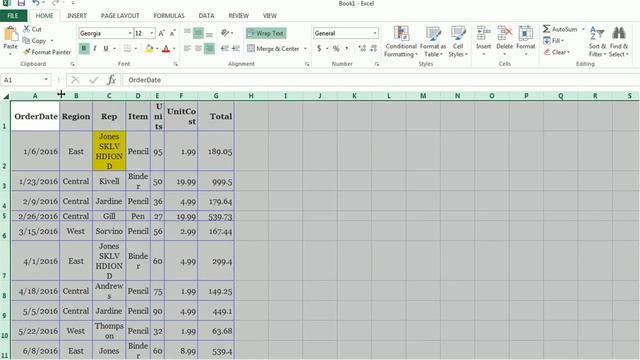
Task: Open the General number format dropdown
Action: pyautogui.click(x=375, y=33)
